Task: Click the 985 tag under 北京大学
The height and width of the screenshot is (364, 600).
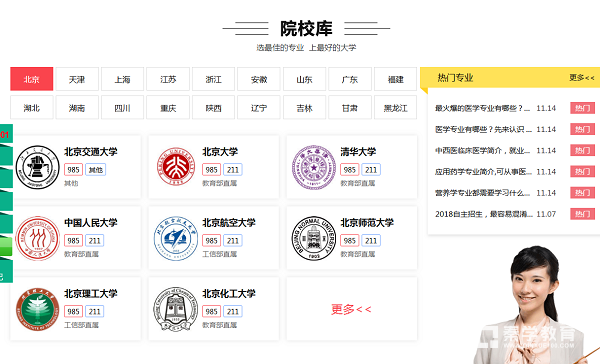Action: (x=212, y=170)
